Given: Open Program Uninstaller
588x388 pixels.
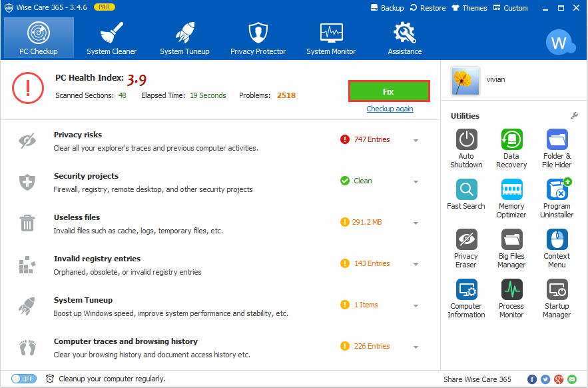Looking at the screenshot, I should pyautogui.click(x=557, y=198).
